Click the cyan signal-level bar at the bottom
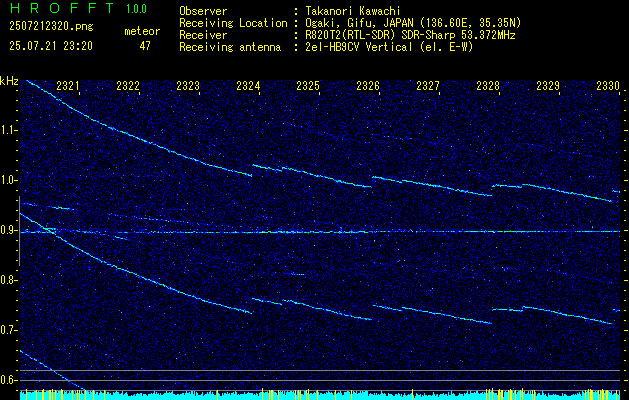Screen dimensions: 629x400 [x=320, y=395]
